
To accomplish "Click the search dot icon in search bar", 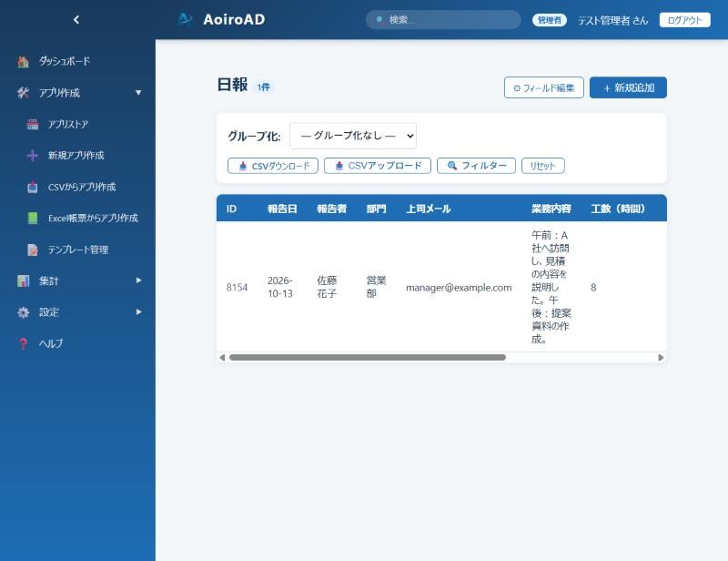I will click(379, 19).
